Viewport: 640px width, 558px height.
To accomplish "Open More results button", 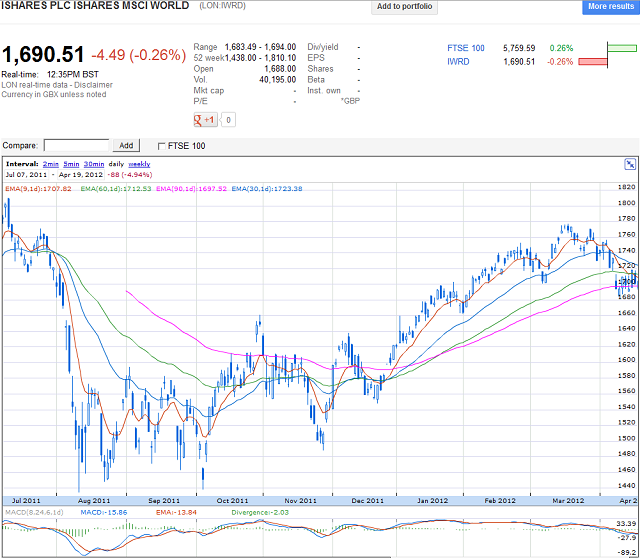I will [x=611, y=7].
